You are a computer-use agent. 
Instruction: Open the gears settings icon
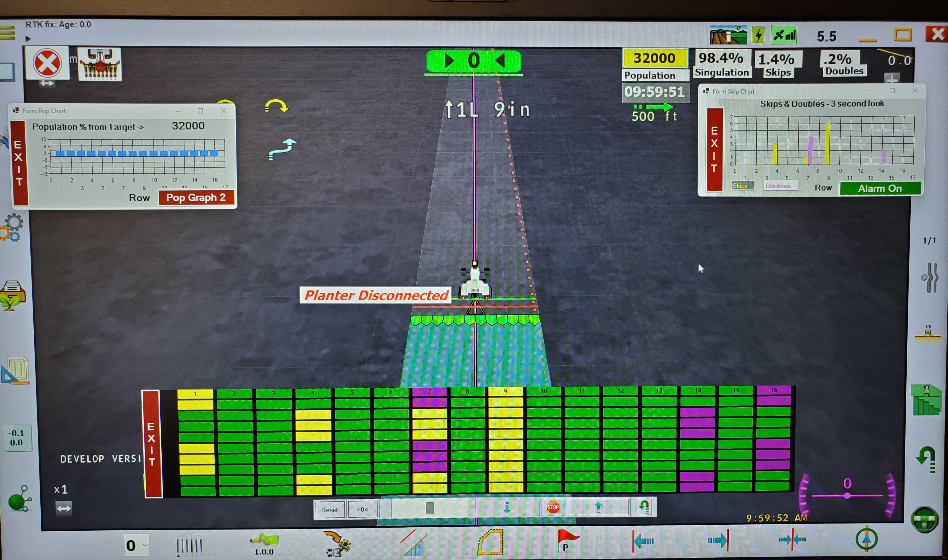point(12,227)
